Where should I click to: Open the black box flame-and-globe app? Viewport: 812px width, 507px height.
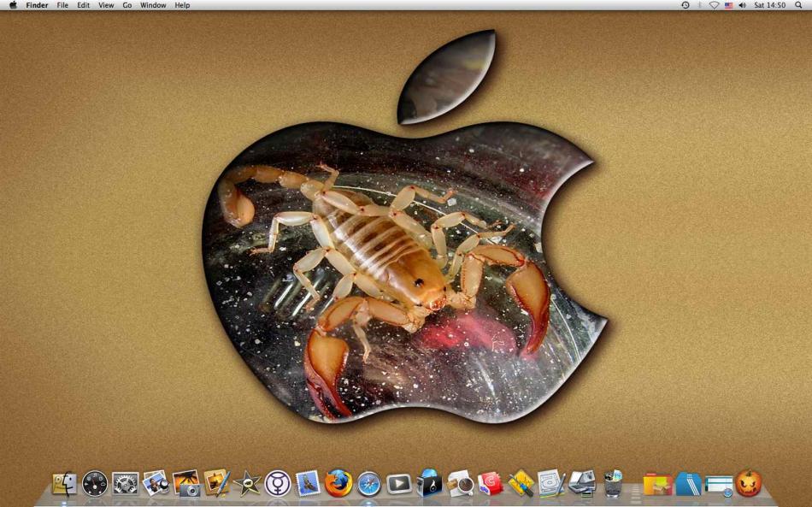point(429,483)
